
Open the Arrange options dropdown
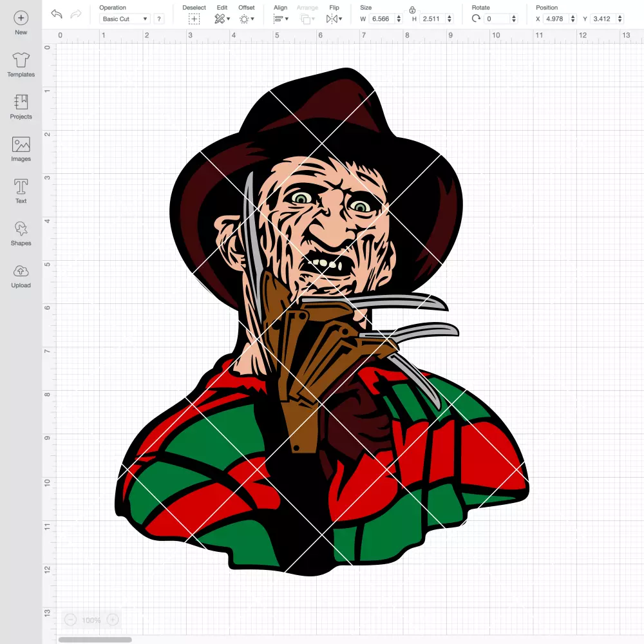308,19
